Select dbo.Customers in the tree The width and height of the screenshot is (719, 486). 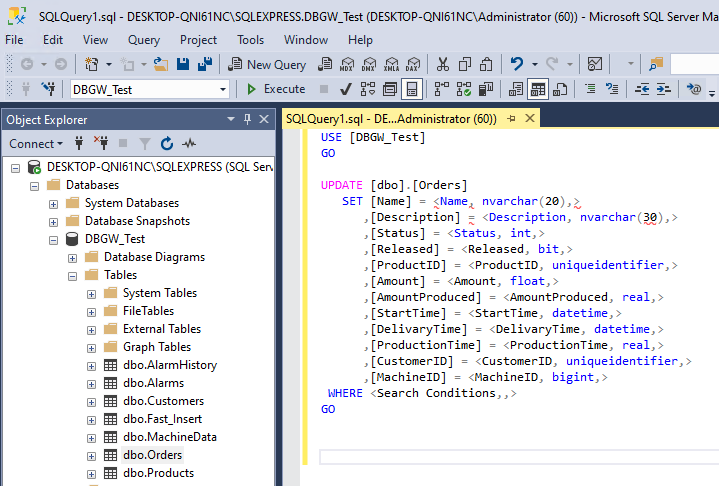(x=164, y=401)
